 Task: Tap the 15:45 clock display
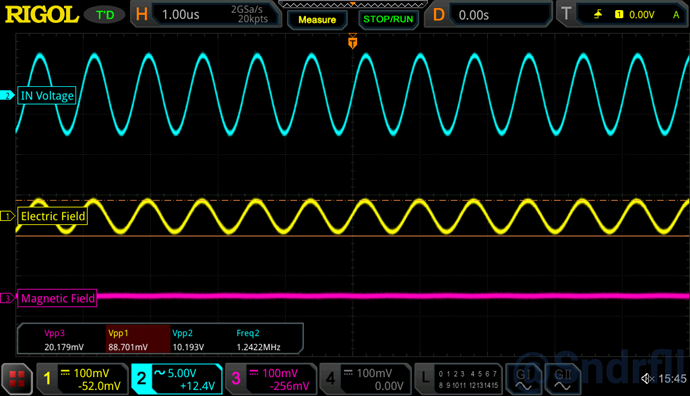pyautogui.click(x=672, y=378)
